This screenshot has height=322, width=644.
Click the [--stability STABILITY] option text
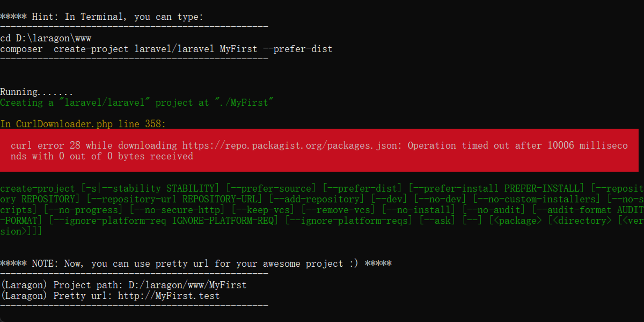(150, 188)
